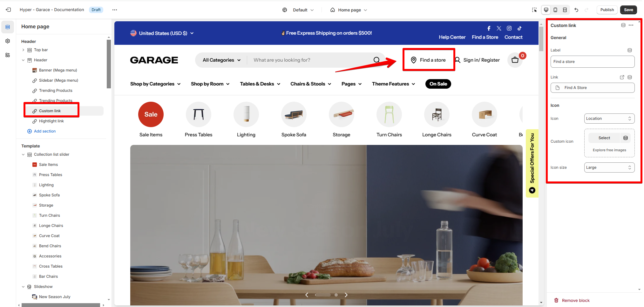Click Explore free images link
This screenshot has height=307, width=644.
pos(609,150)
